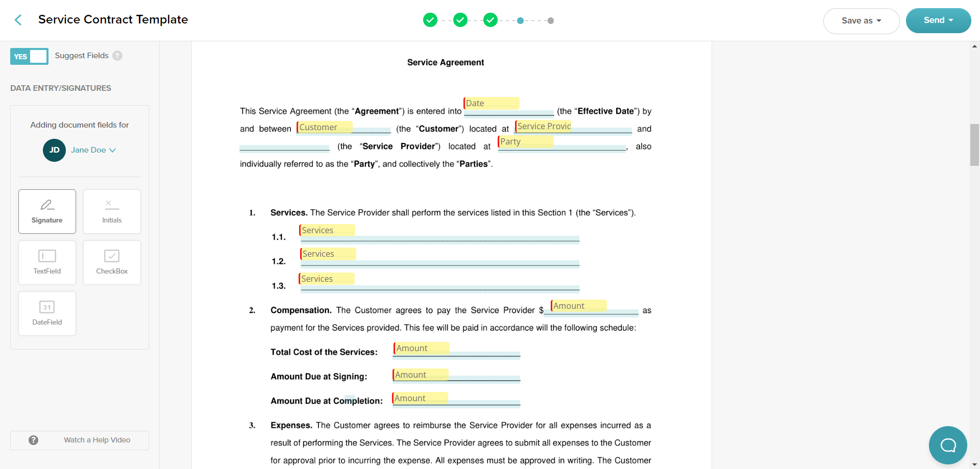Open the Save as dropdown

pos(861,21)
